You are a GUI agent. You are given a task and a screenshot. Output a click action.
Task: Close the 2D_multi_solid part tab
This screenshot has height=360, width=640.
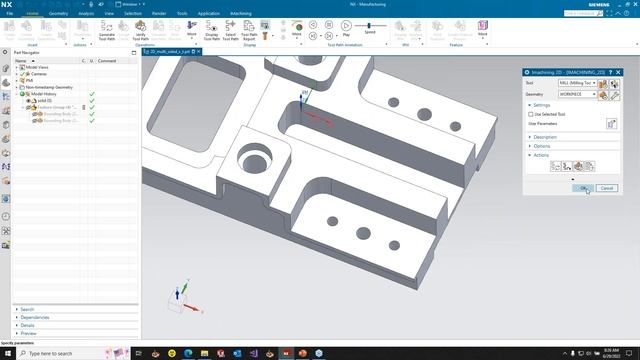[x=199, y=52]
